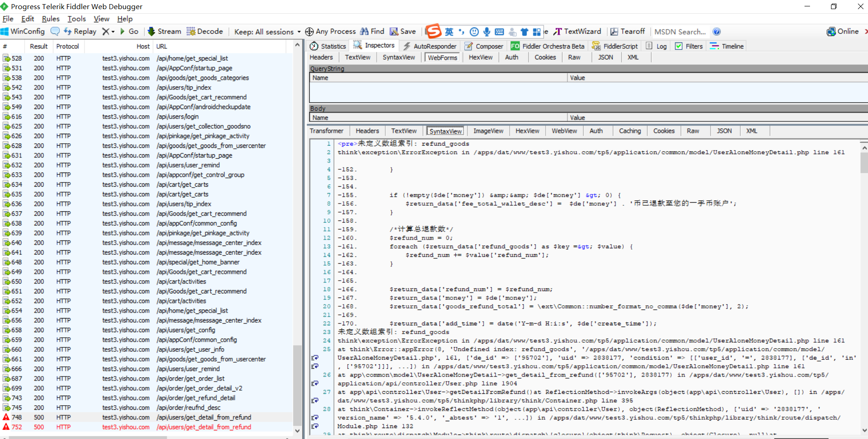
Task: Open the Tools menu
Action: (x=77, y=19)
